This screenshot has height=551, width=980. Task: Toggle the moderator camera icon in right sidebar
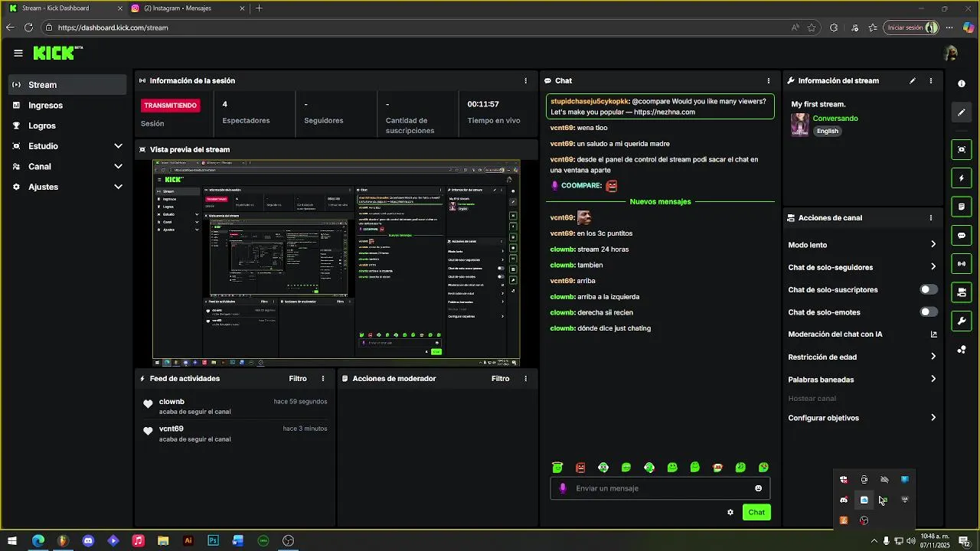click(962, 292)
